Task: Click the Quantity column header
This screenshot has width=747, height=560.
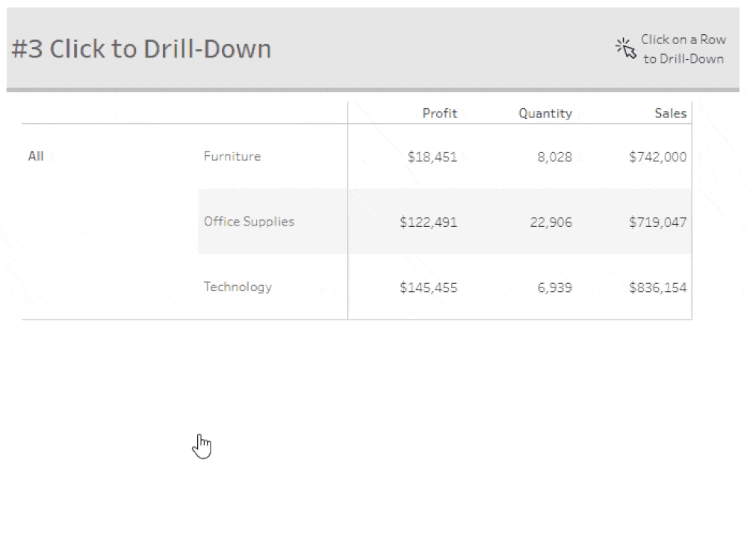Action: tap(545, 113)
